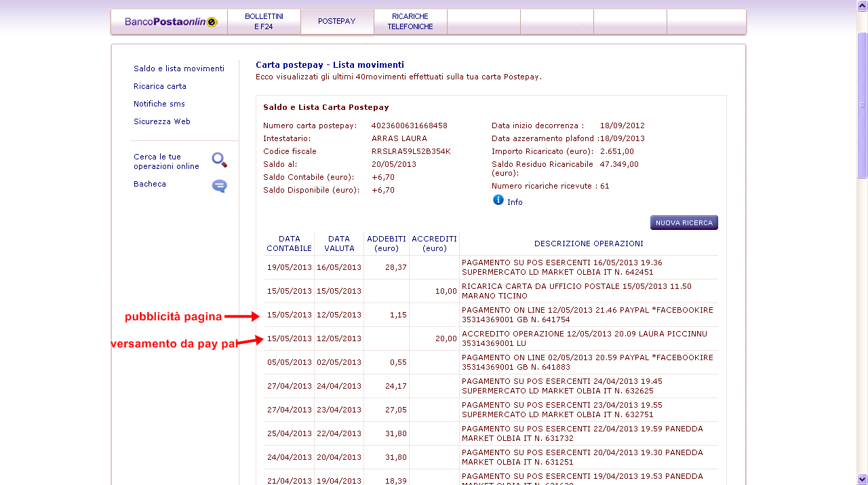This screenshot has height=485, width=868.
Task: Click the blue Info icon
Action: (x=498, y=200)
